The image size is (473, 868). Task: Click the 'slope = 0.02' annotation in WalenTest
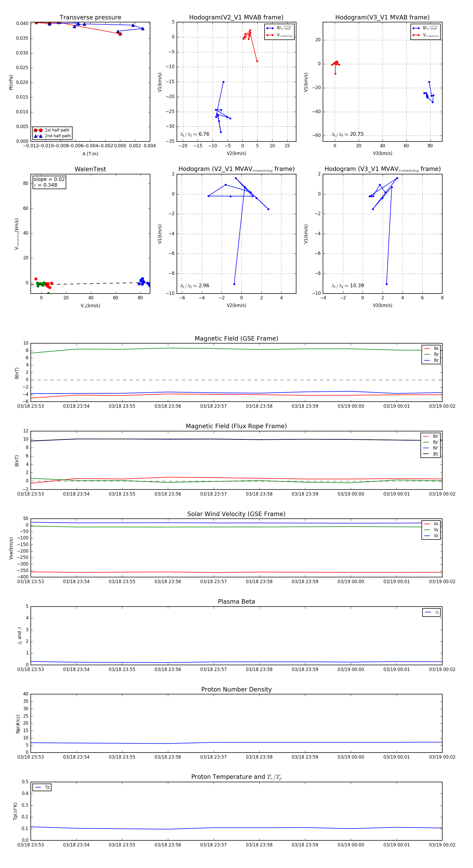(x=49, y=179)
